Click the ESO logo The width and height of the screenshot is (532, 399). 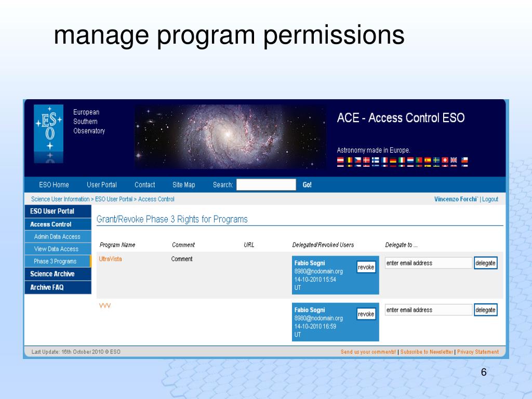point(48,134)
